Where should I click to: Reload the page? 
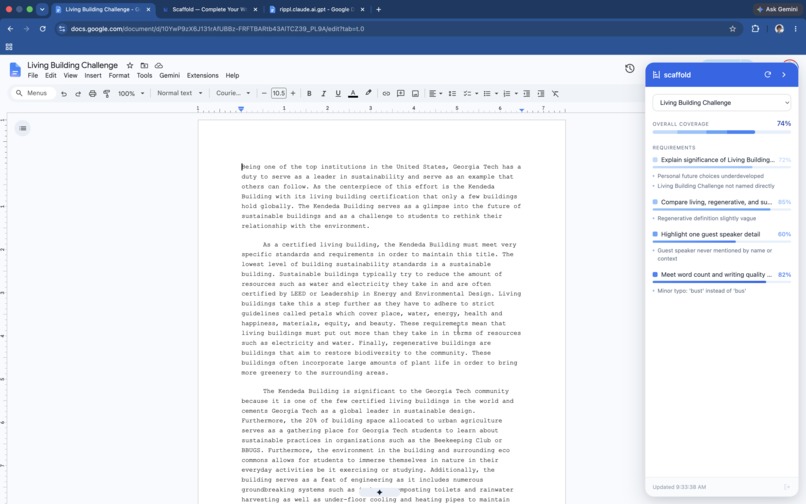(43, 29)
